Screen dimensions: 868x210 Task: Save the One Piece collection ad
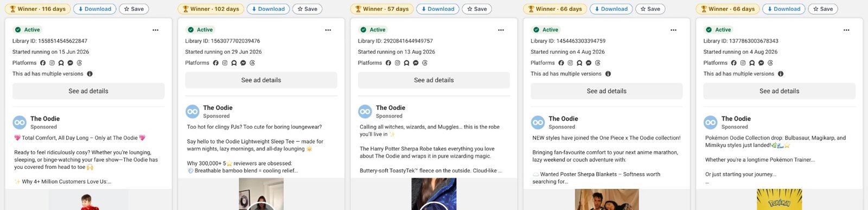pos(650,9)
